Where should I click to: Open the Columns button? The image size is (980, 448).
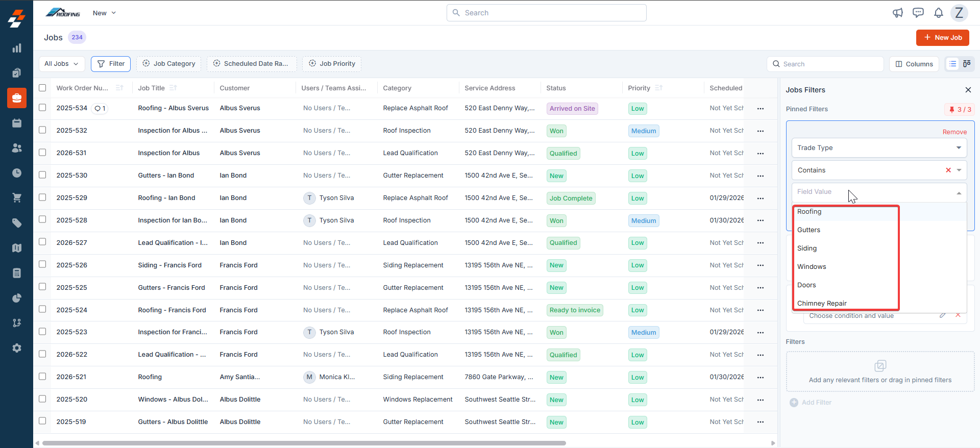click(x=914, y=64)
